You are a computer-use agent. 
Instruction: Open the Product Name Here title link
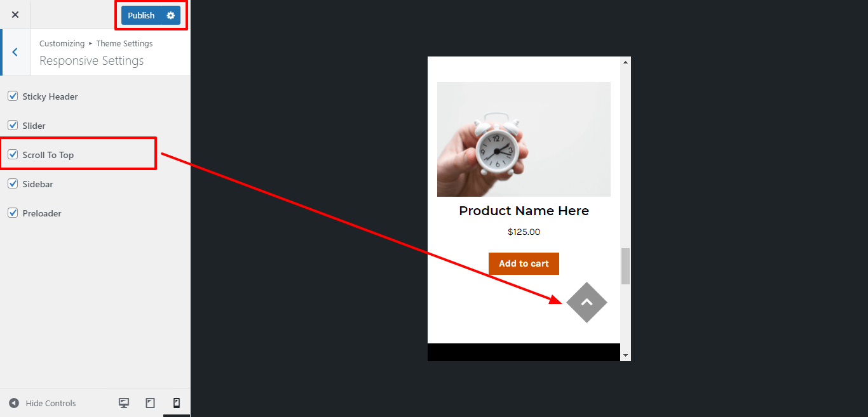coord(524,211)
